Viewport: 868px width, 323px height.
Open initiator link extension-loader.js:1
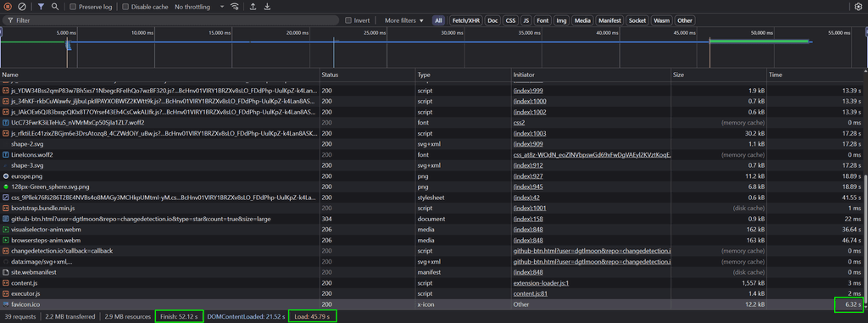coord(542,282)
